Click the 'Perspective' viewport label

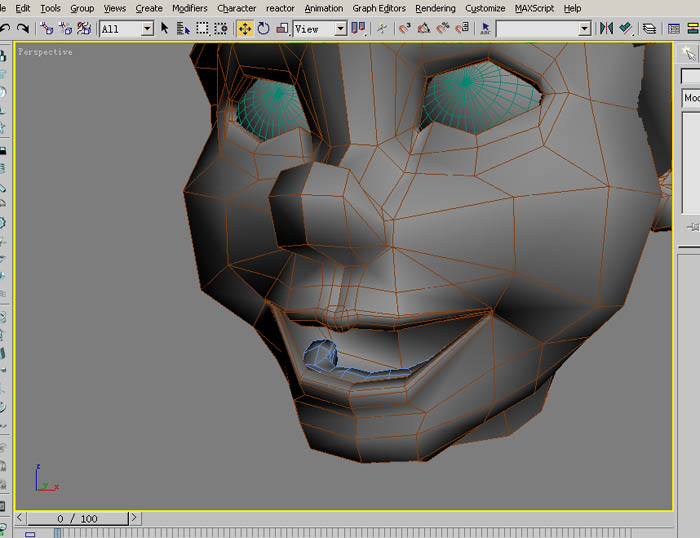coord(45,52)
